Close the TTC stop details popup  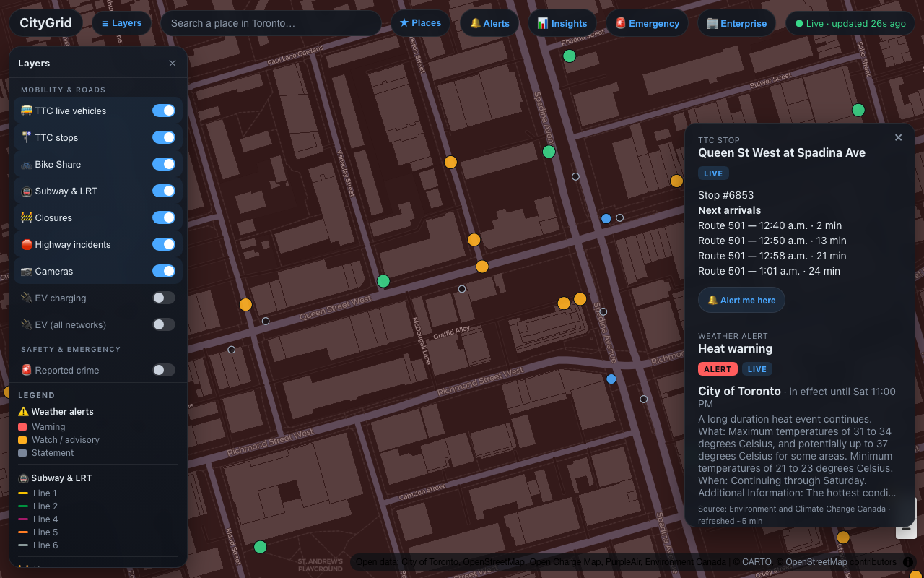899,137
